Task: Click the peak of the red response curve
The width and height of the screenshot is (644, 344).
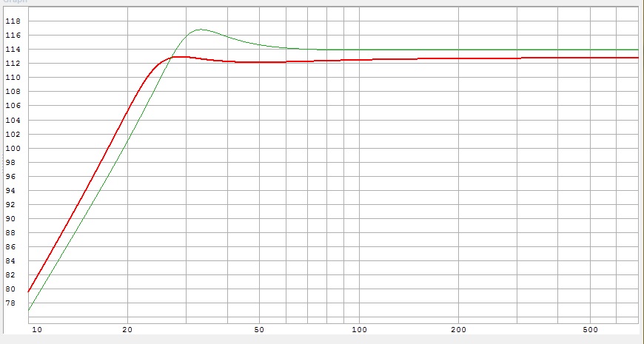Action: pyautogui.click(x=180, y=57)
